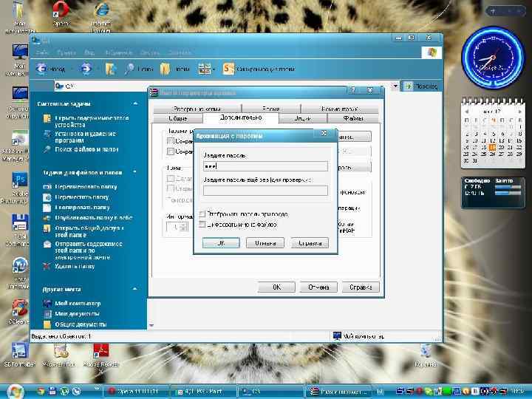Open the SDFormatter desktop shortcut
This screenshot has width=532, height=399.
click(x=18, y=355)
